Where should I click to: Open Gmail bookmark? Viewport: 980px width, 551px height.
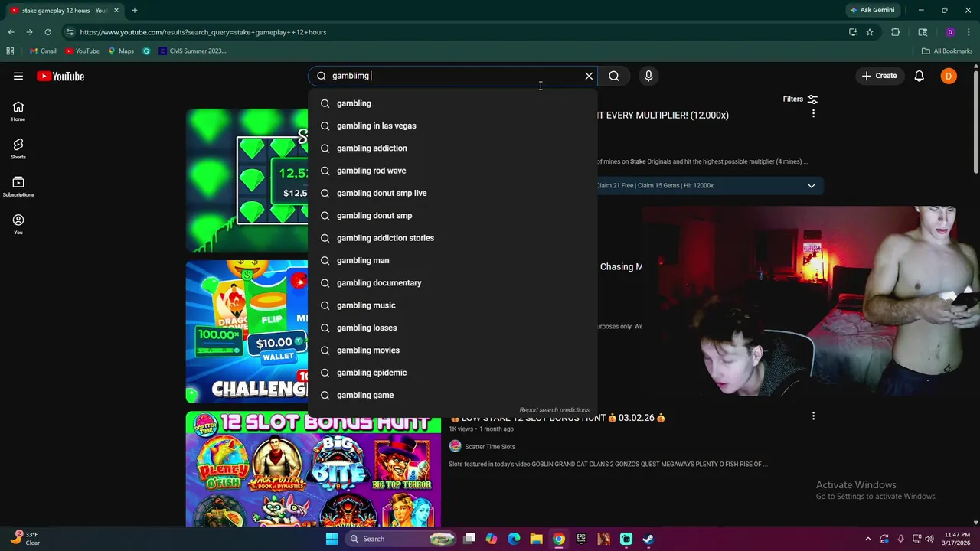[x=43, y=51]
